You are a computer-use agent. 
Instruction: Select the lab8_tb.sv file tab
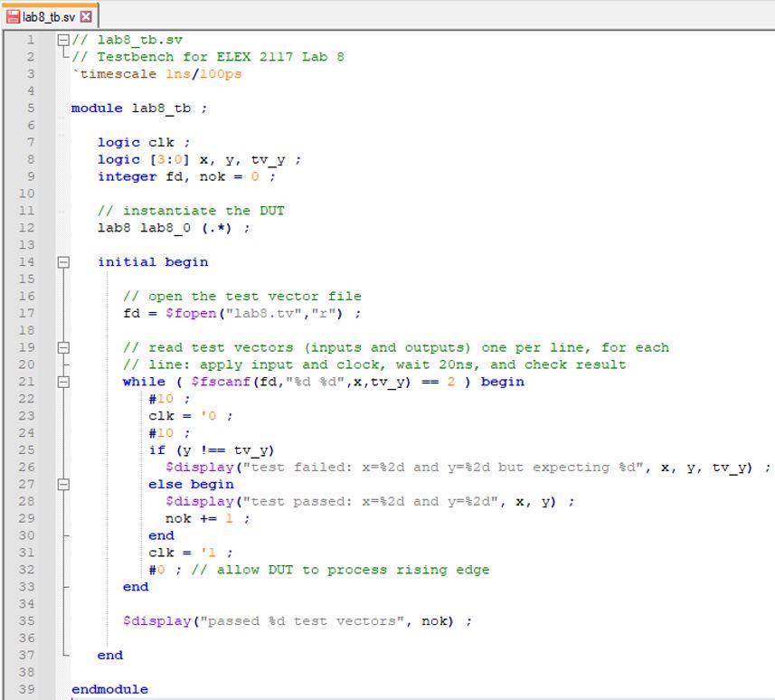coord(49,17)
